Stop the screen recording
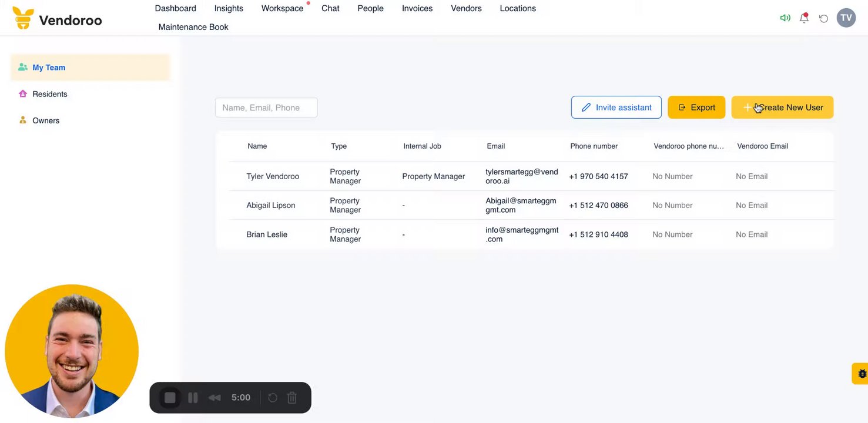This screenshot has height=423, width=868. [170, 398]
